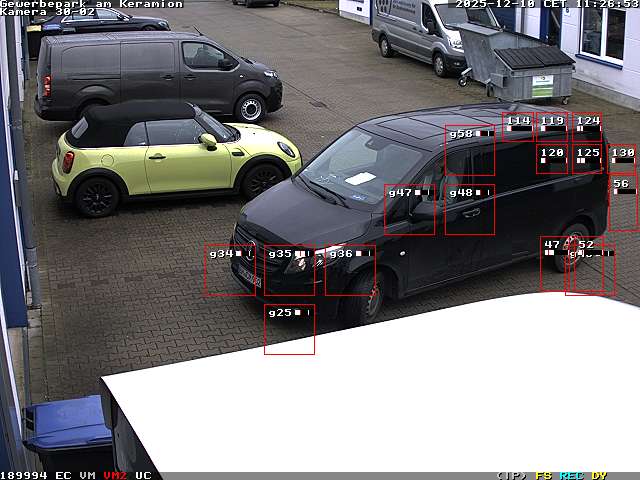Click the (IP) status indicator
640x480 pixels.
click(x=511, y=475)
